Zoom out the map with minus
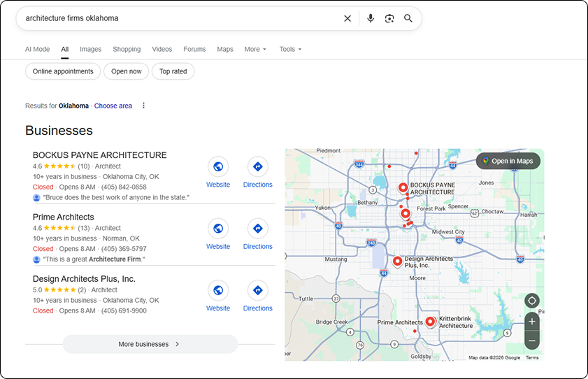 [532, 341]
